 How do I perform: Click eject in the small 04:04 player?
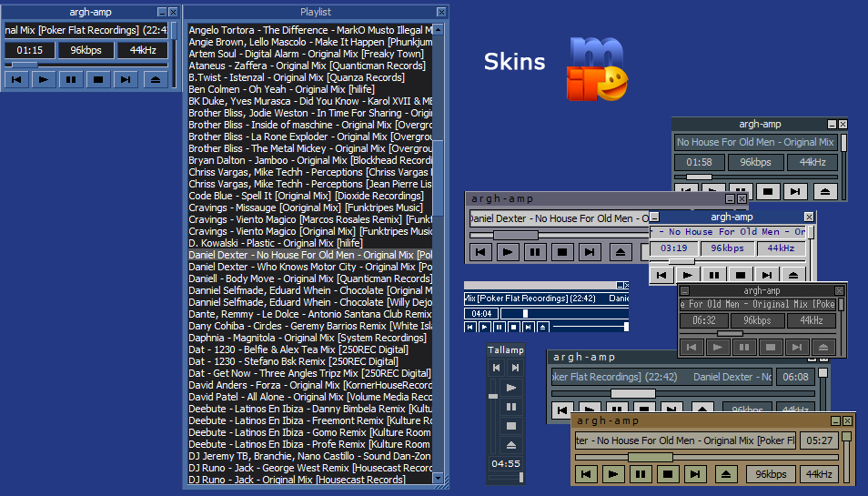[x=543, y=327]
